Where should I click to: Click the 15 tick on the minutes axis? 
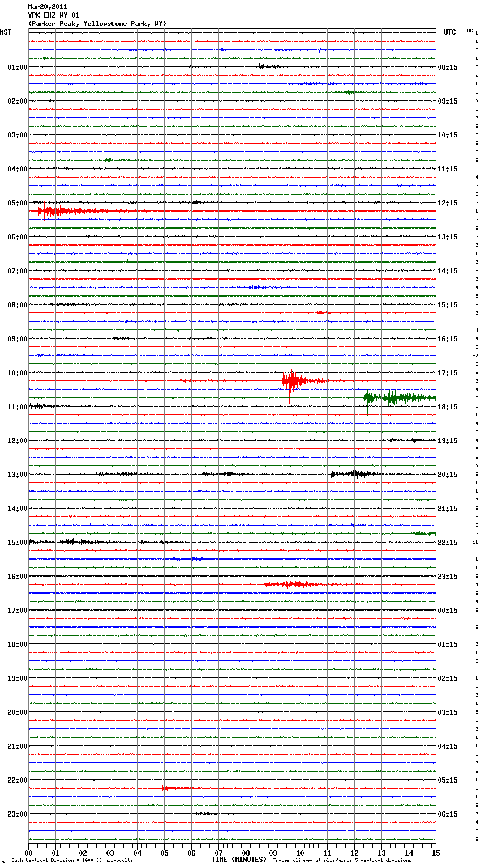(436, 853)
